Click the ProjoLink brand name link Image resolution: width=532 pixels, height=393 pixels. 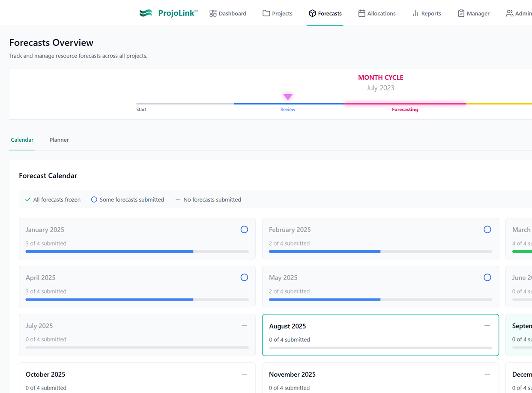pyautogui.click(x=178, y=13)
